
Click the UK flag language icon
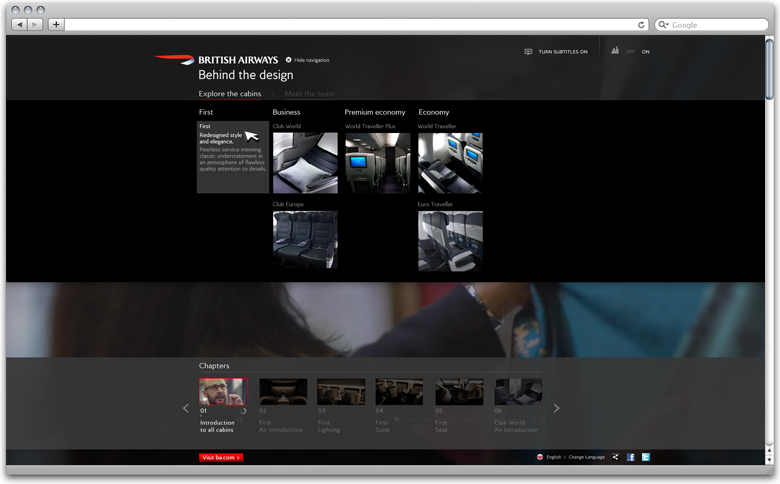click(540, 457)
